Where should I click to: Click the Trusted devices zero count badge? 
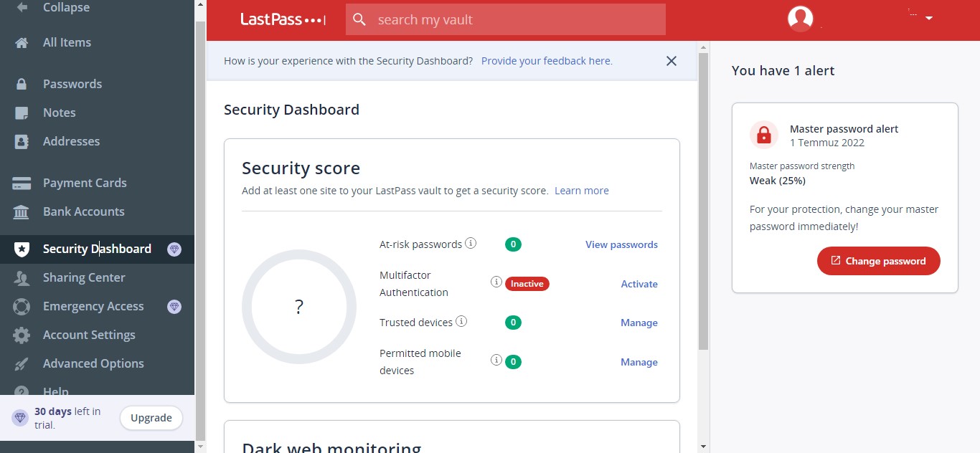[x=513, y=323]
